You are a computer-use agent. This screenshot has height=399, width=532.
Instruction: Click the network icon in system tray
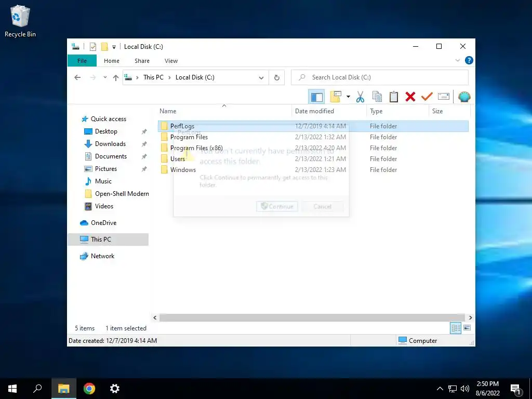pos(453,389)
